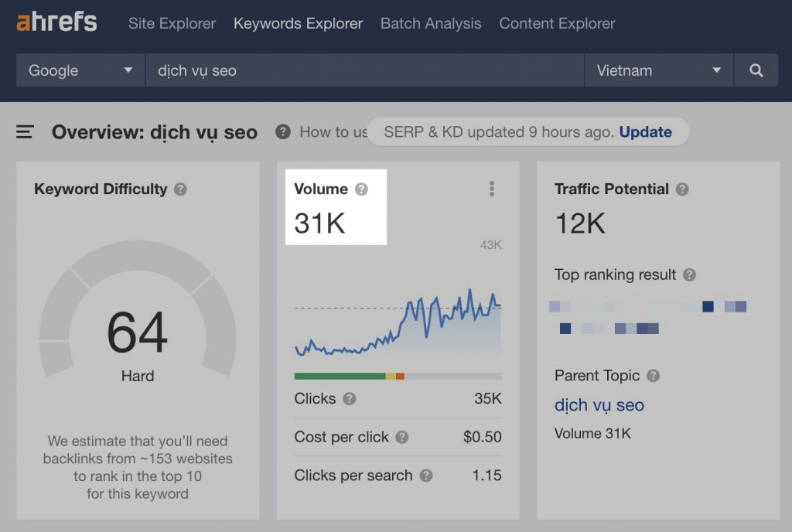Click the 'How to use' link
Viewport: 792px width, 532px height.
333,131
